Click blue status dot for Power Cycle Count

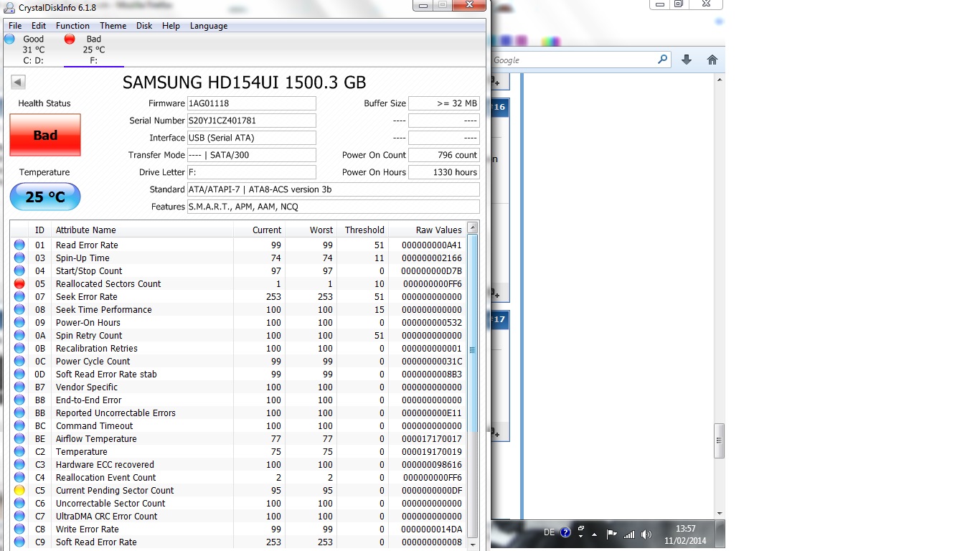19,362
